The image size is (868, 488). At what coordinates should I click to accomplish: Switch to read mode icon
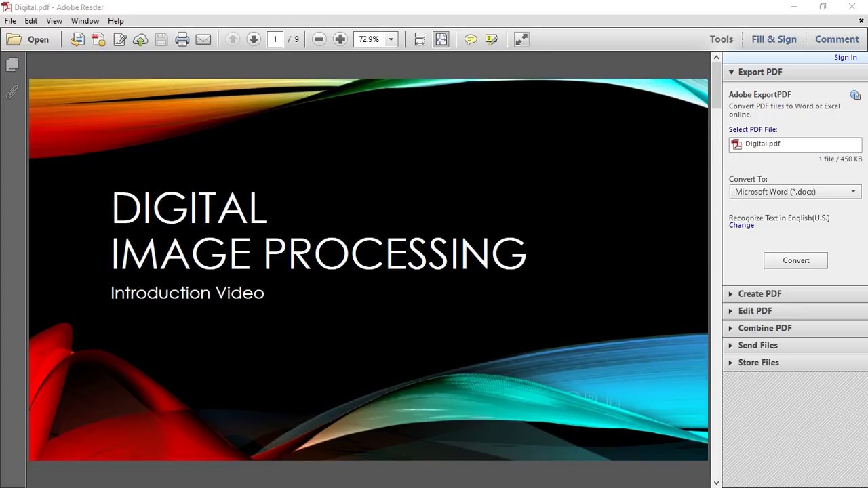pyautogui.click(x=521, y=39)
